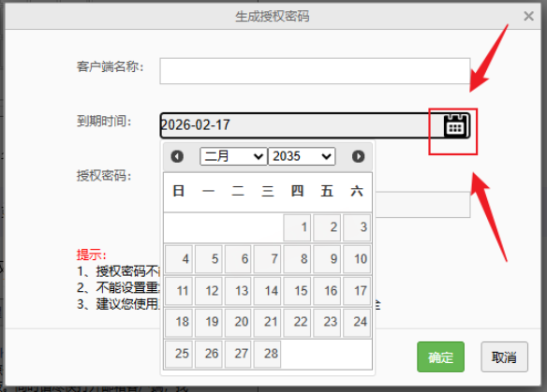The image size is (547, 392).
Task: Select day 4 in calendar
Action: pyautogui.click(x=179, y=259)
